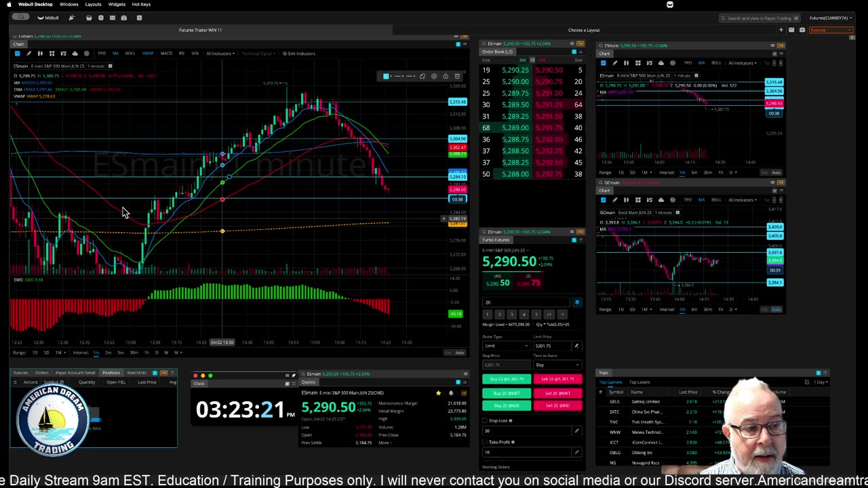The height and width of the screenshot is (488, 868).
Task: Switch to the Watchlists tab
Action: (136, 373)
